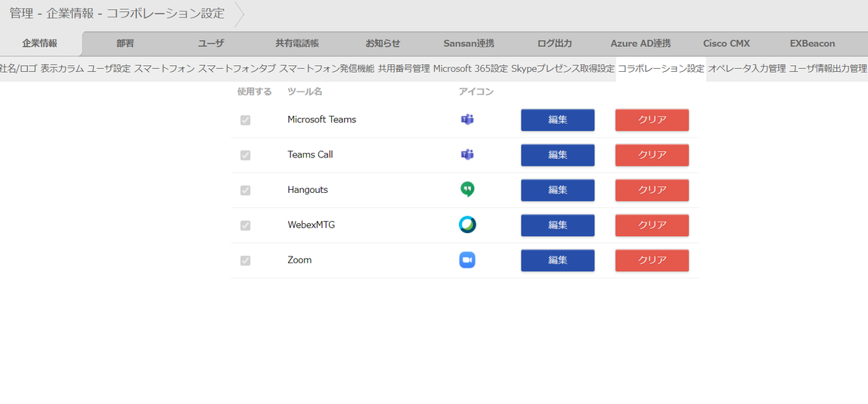868x404 pixels.
Task: Toggle the Microsoft Teams checkbox
Action: coord(245,120)
